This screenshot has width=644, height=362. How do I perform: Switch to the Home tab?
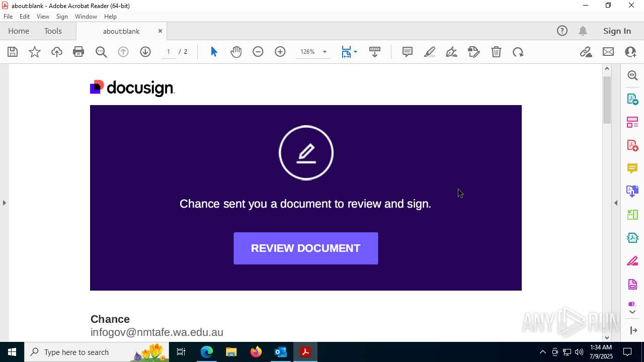point(19,31)
